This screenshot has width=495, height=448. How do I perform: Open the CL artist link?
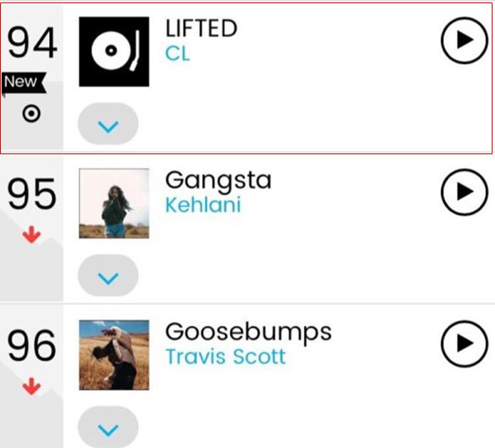coord(178,54)
